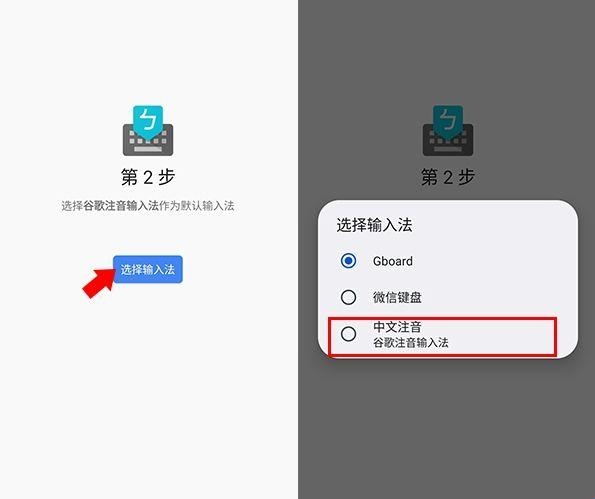Click the gray keyboard base of the left icon
595x499 pixels.
pyautogui.click(x=148, y=140)
